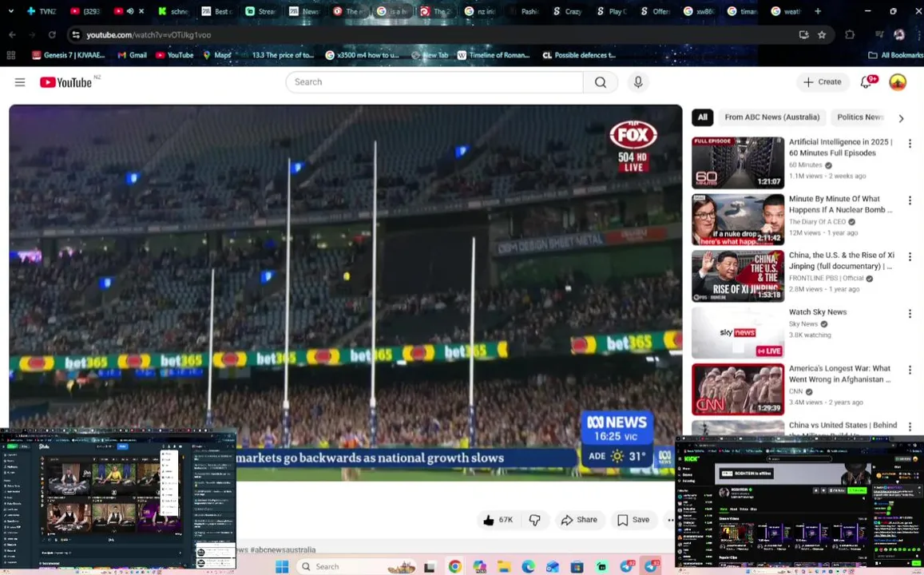This screenshot has height=575, width=924.
Task: Show more filter chips with right chevron
Action: [901, 118]
